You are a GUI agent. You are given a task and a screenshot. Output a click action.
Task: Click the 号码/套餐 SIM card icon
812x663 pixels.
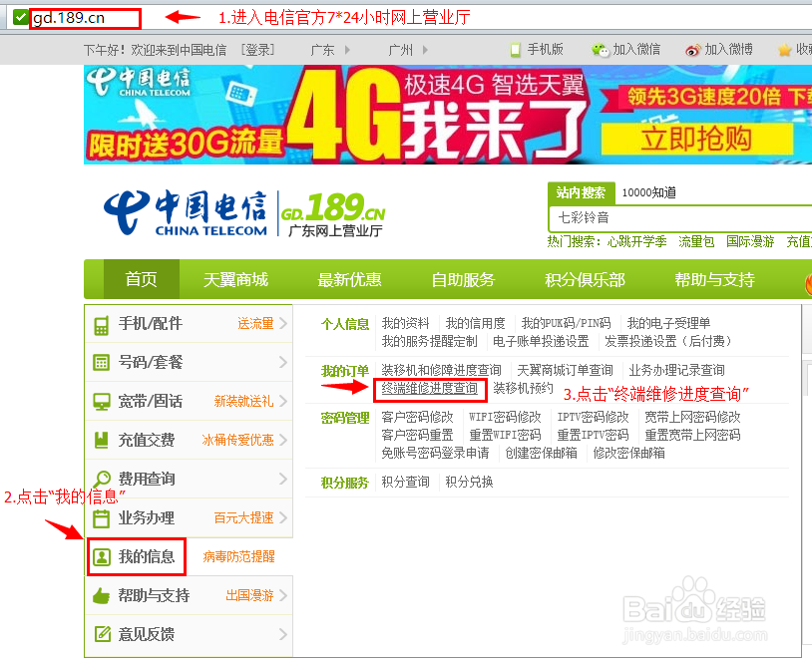pos(102,361)
